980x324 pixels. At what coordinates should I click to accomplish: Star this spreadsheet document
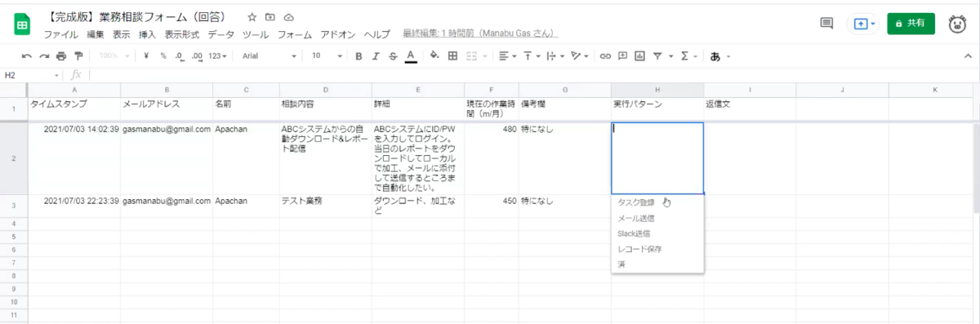(252, 17)
